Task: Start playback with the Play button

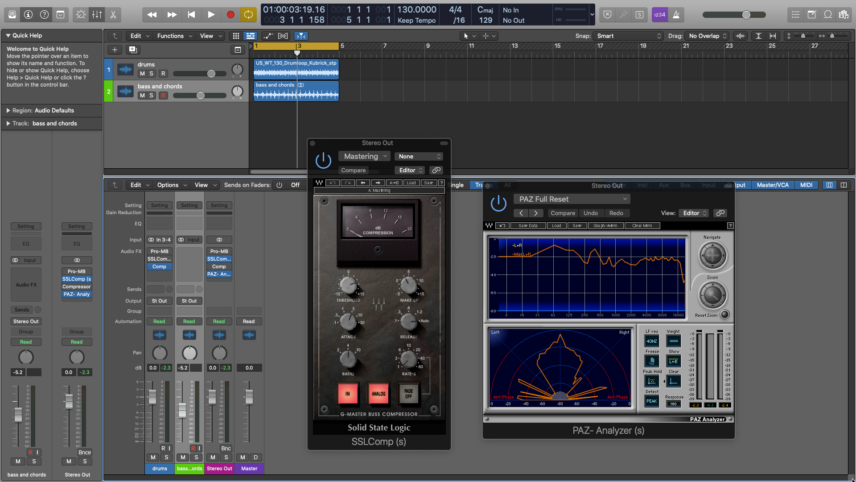Action: pos(211,15)
